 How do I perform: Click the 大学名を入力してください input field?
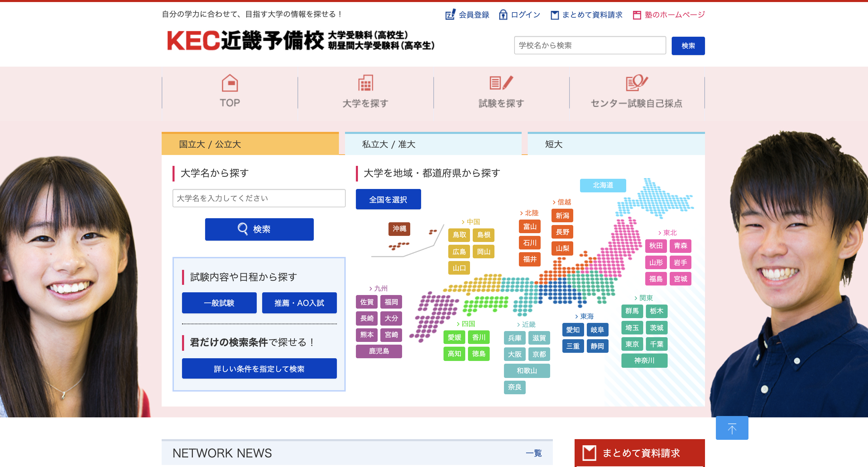(x=259, y=198)
